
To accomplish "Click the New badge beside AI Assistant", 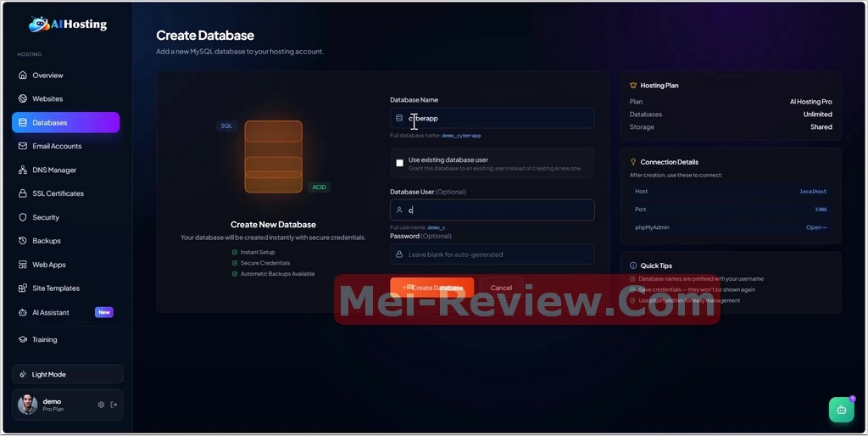I will (104, 312).
